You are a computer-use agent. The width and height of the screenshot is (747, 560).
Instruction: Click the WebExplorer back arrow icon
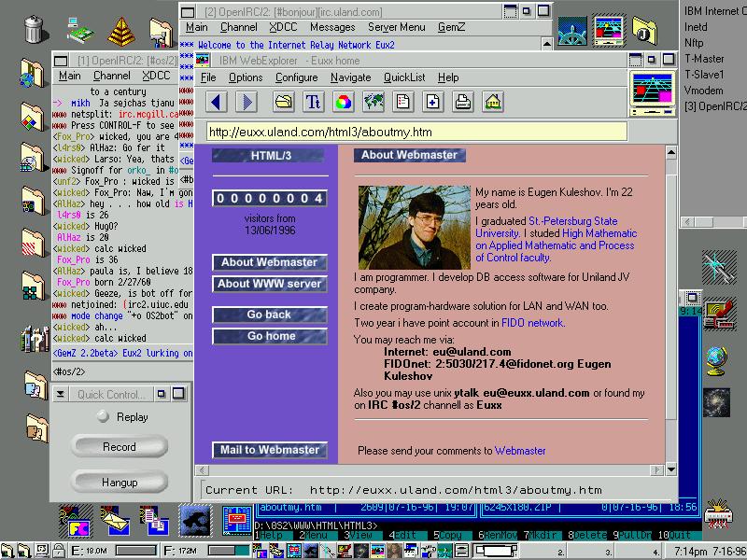217,102
